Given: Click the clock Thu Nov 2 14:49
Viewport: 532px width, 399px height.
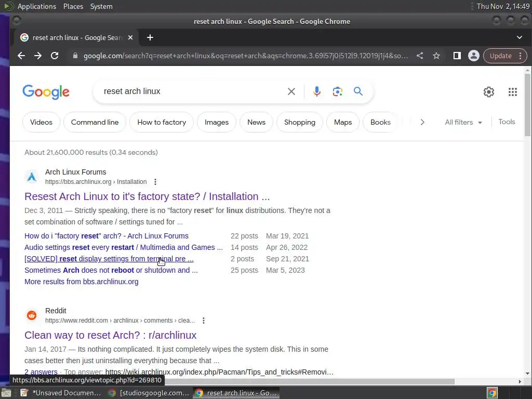Looking at the screenshot, I should click(503, 6).
